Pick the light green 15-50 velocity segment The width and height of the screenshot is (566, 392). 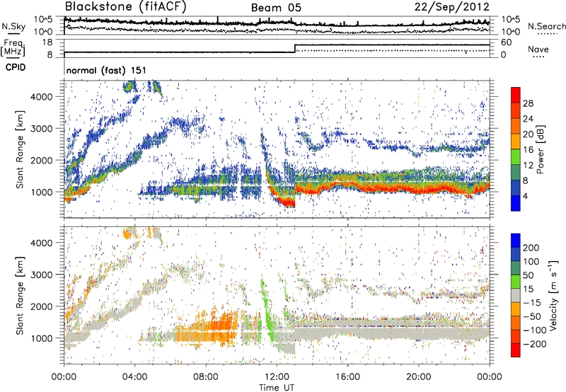(x=516, y=282)
